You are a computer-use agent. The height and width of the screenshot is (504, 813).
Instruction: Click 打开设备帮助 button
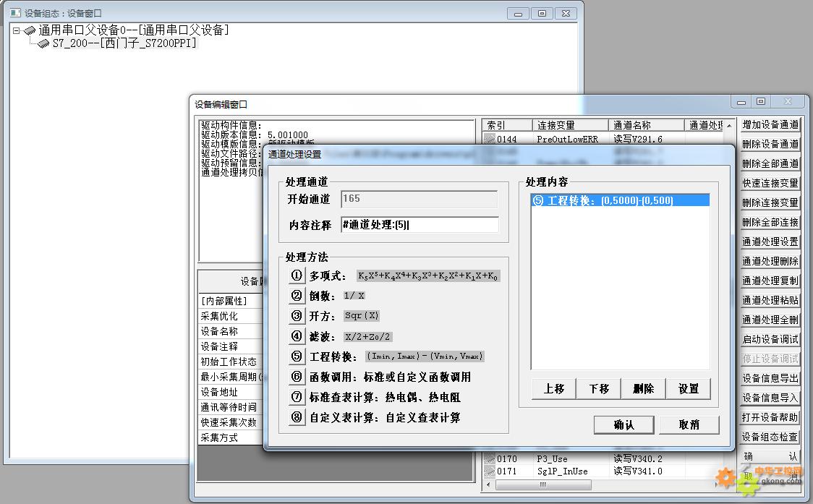coord(770,417)
